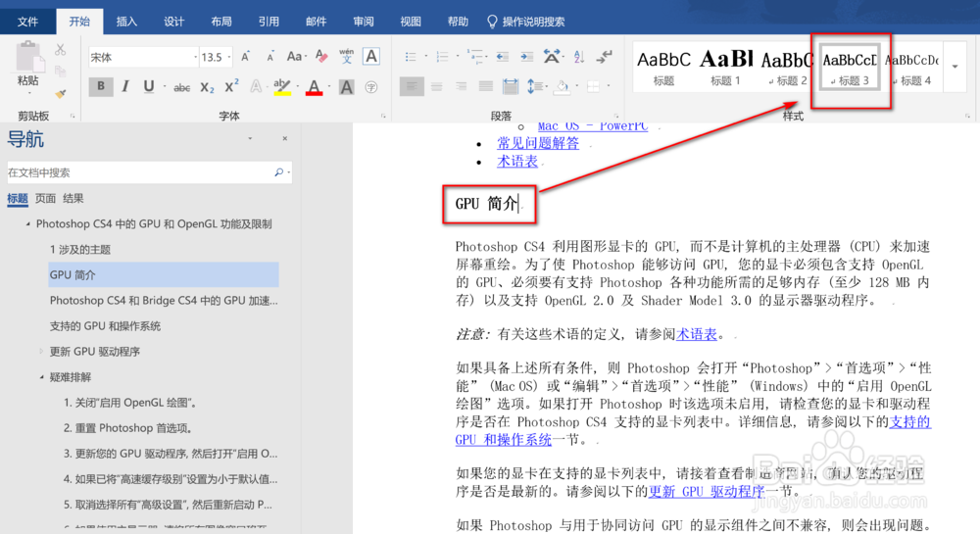Switch to the 布局 ribbon tab
Screen dimensions: 980x534
pyautogui.click(x=221, y=22)
